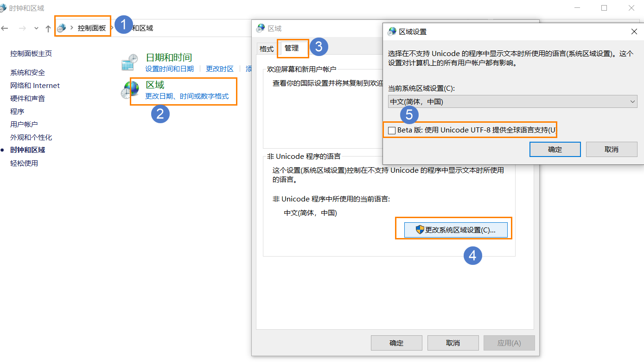The height and width of the screenshot is (364, 644).
Task: Click the shield icon on the 更改系统区域设置 button
Action: tap(420, 230)
